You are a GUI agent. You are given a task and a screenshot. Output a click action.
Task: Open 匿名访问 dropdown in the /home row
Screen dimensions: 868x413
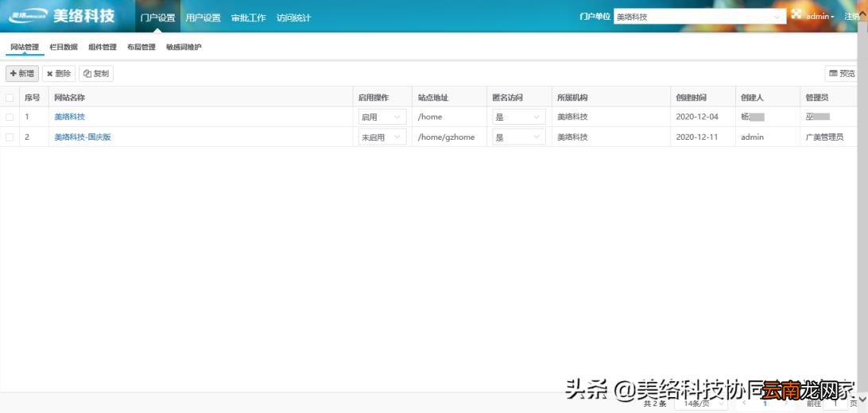click(519, 117)
